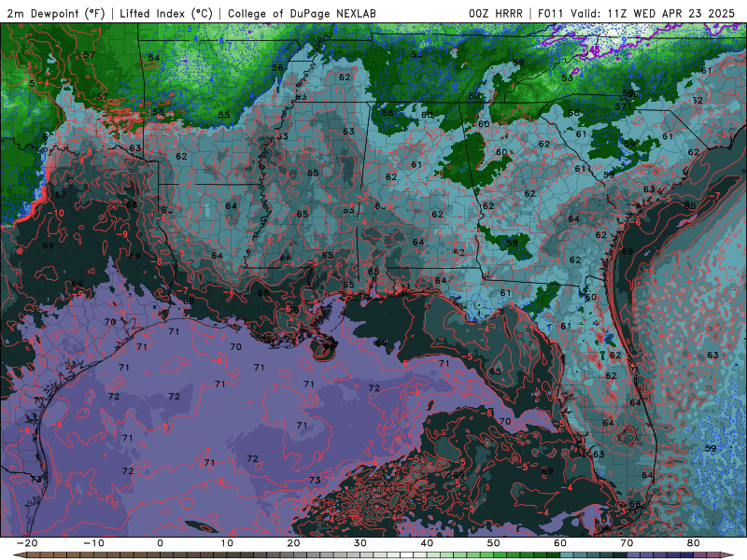Click the 40 label on the color scale
Screen dimensions: 747x560
427,543
